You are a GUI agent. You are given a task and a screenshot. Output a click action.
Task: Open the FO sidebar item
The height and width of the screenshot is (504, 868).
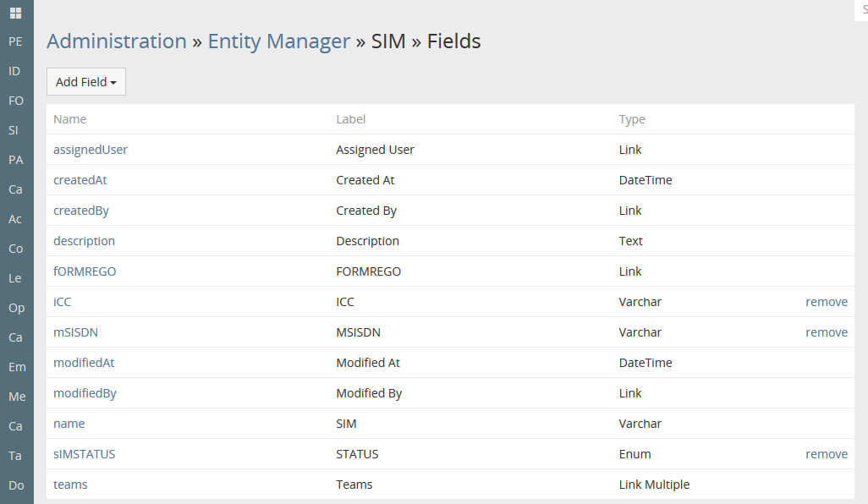15,101
